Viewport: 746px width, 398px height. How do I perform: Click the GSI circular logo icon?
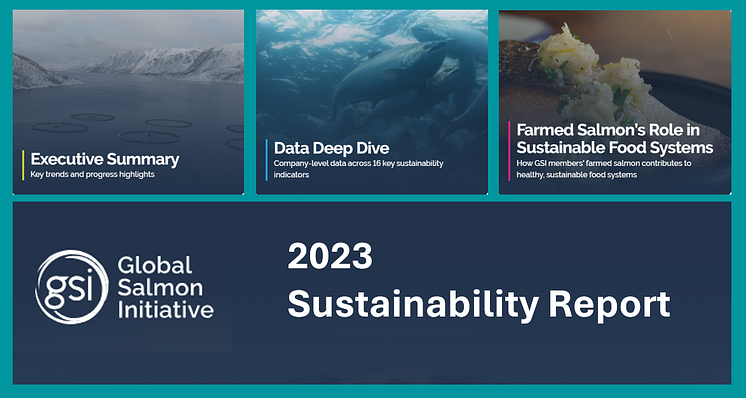coord(72,287)
